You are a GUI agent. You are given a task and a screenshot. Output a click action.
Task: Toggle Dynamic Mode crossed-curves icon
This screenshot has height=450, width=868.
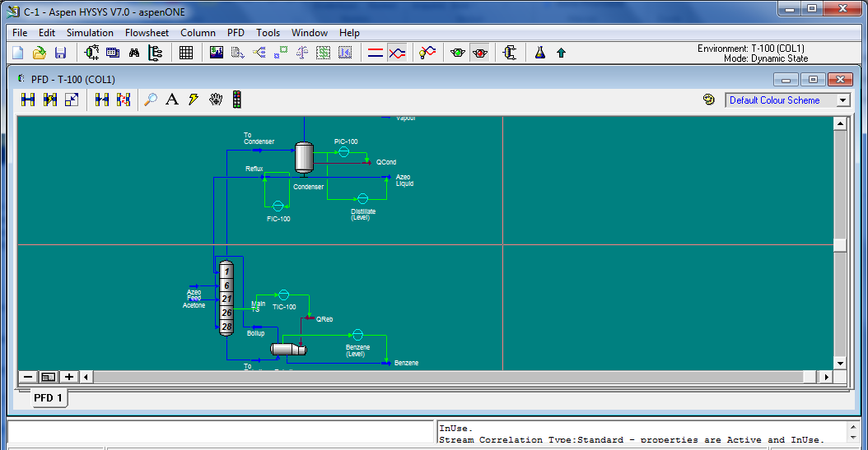coord(397,53)
